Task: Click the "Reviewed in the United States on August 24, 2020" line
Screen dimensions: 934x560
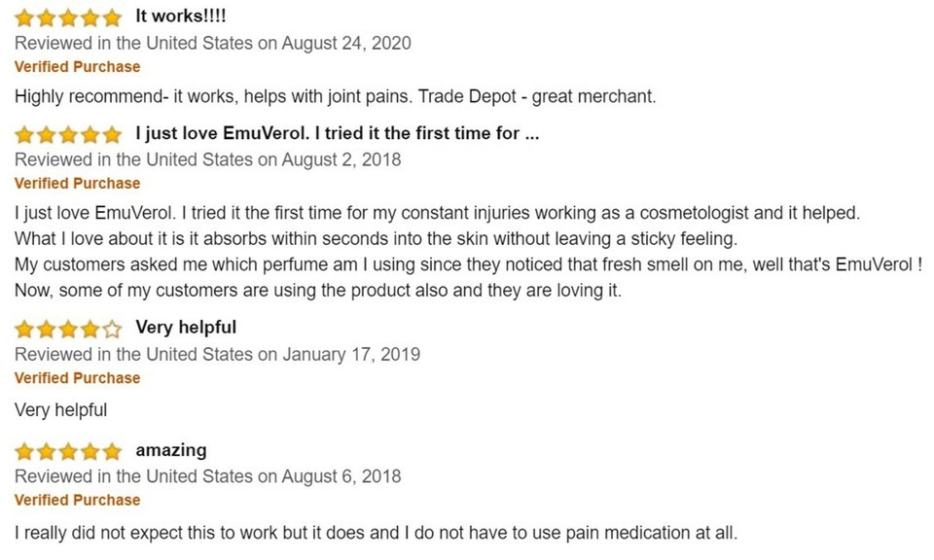Action: click(x=213, y=44)
